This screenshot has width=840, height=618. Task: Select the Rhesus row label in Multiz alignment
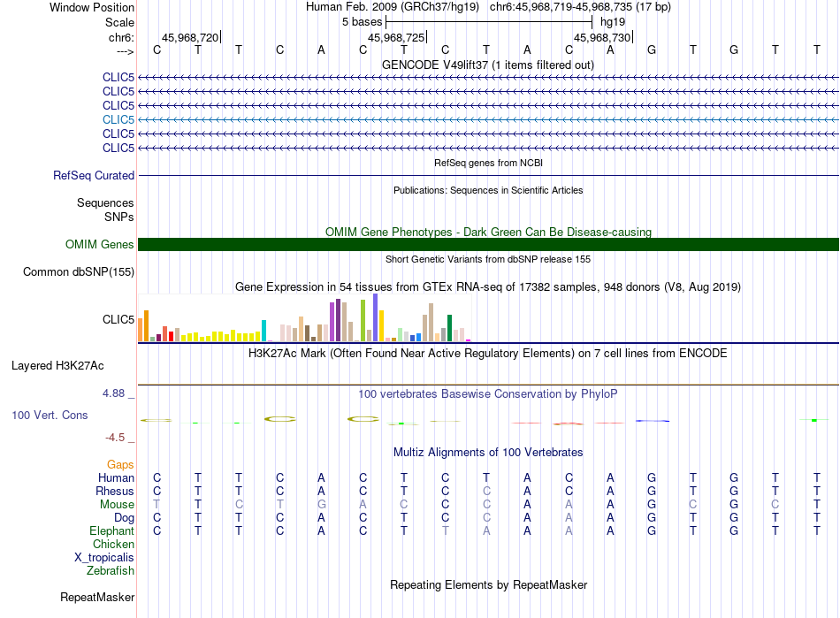tap(115, 492)
